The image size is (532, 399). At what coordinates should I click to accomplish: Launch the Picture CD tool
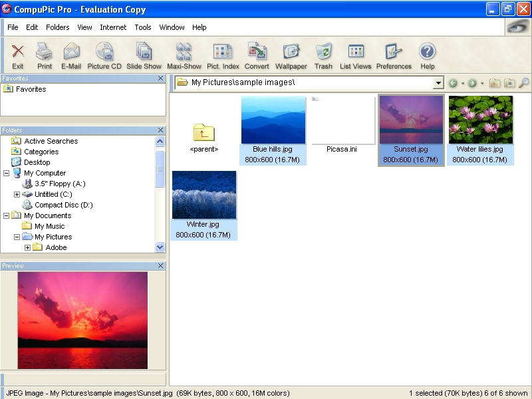click(x=104, y=57)
